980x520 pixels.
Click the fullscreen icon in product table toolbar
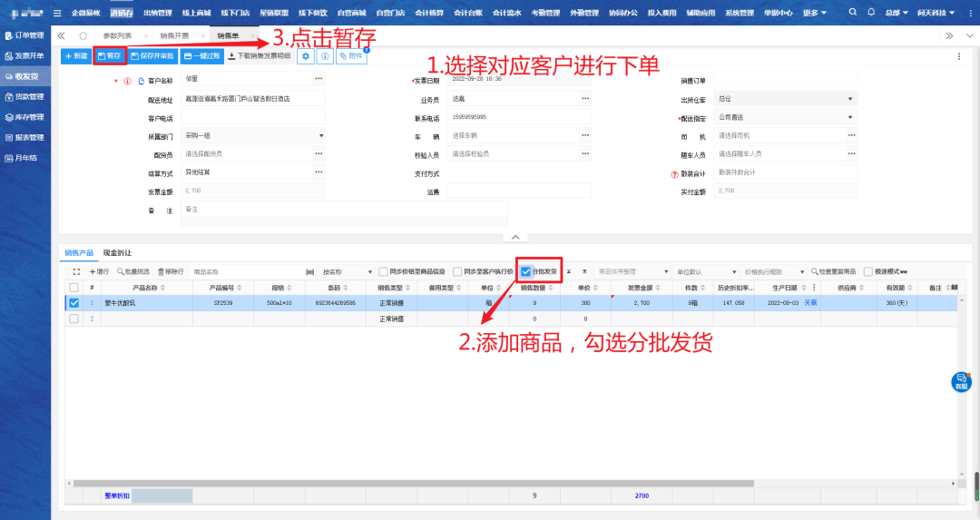pyautogui.click(x=76, y=271)
